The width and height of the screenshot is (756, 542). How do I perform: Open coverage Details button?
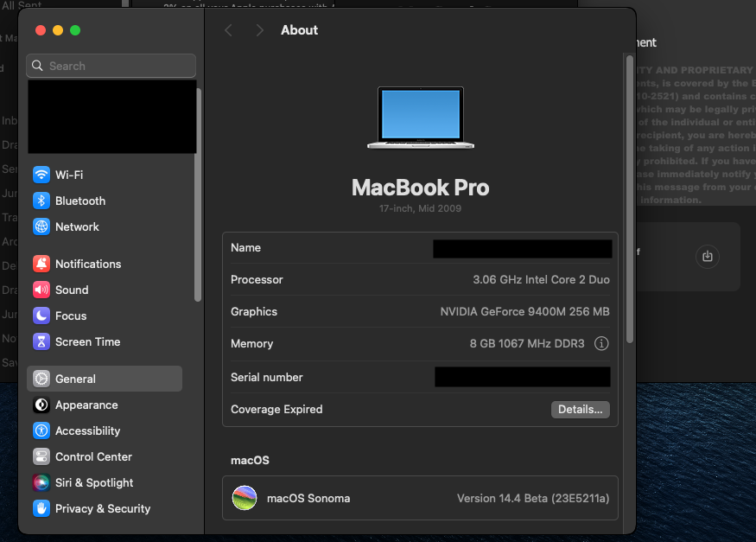pos(580,410)
